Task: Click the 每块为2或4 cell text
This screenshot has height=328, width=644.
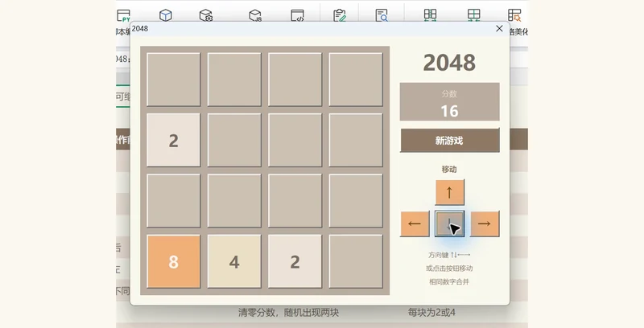Action: coord(431,313)
